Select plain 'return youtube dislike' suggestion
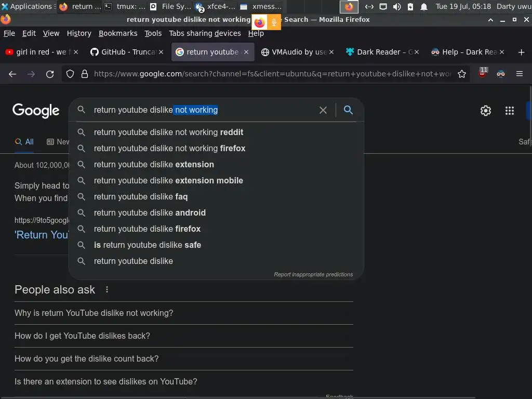 click(x=216, y=261)
